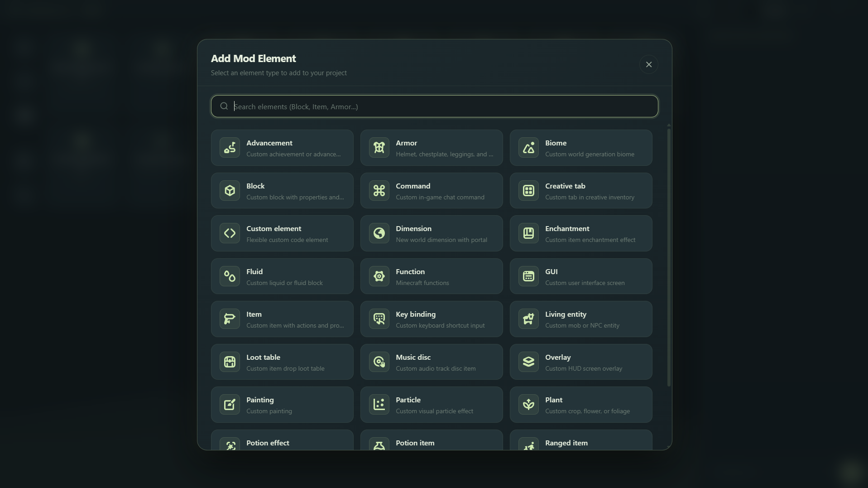Select the GUI window icon
Screen dimensions: 868x488
tap(528, 276)
